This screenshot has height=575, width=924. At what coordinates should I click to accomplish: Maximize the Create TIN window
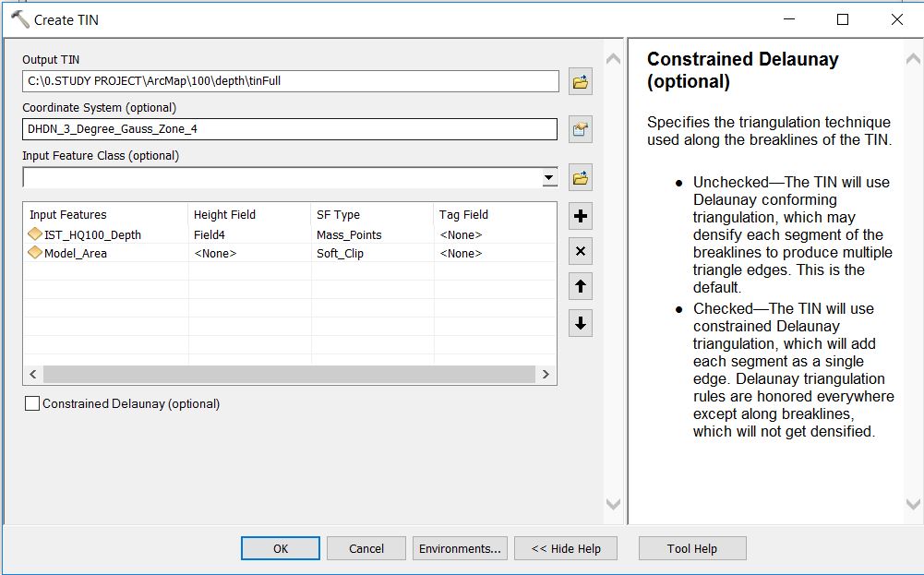(843, 19)
